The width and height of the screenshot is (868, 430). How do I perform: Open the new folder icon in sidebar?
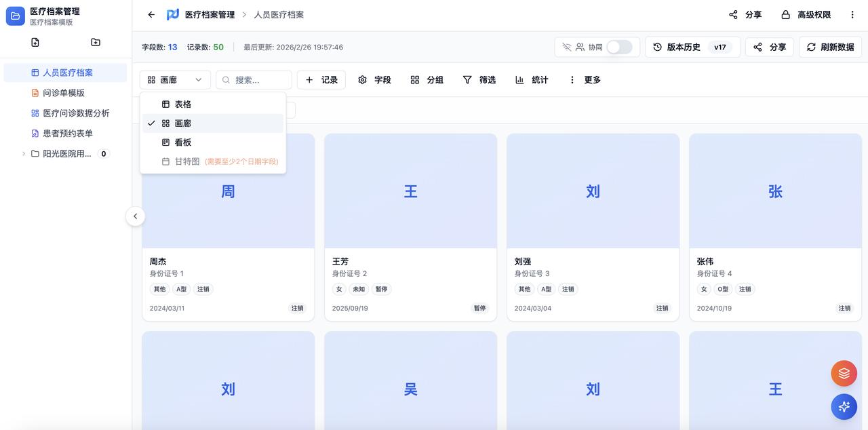(96, 42)
